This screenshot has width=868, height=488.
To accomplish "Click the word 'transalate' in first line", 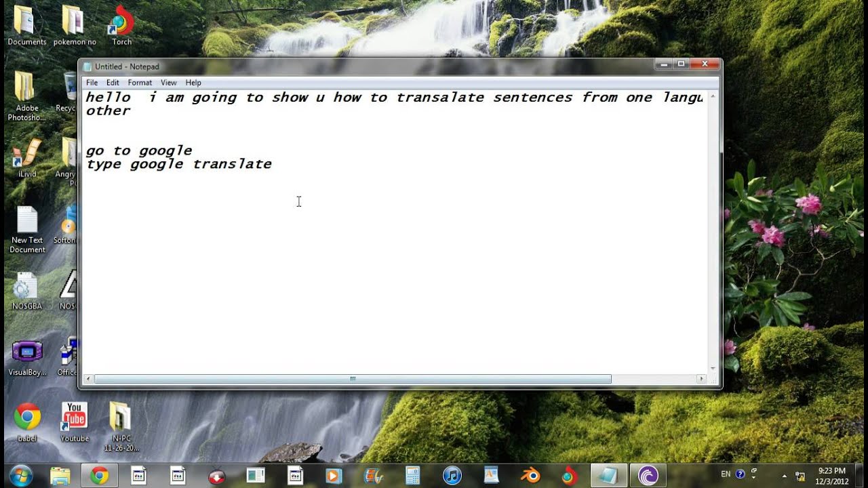I will tap(440, 98).
